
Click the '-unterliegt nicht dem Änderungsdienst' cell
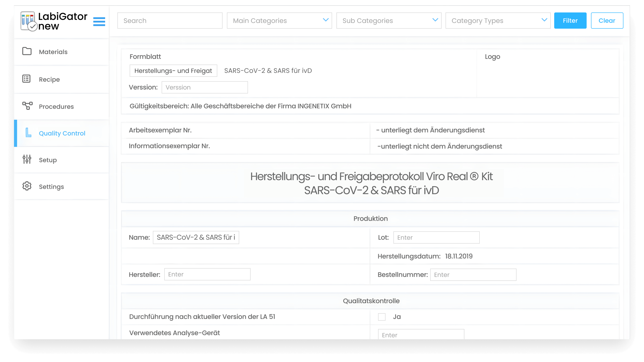pyautogui.click(x=494, y=146)
